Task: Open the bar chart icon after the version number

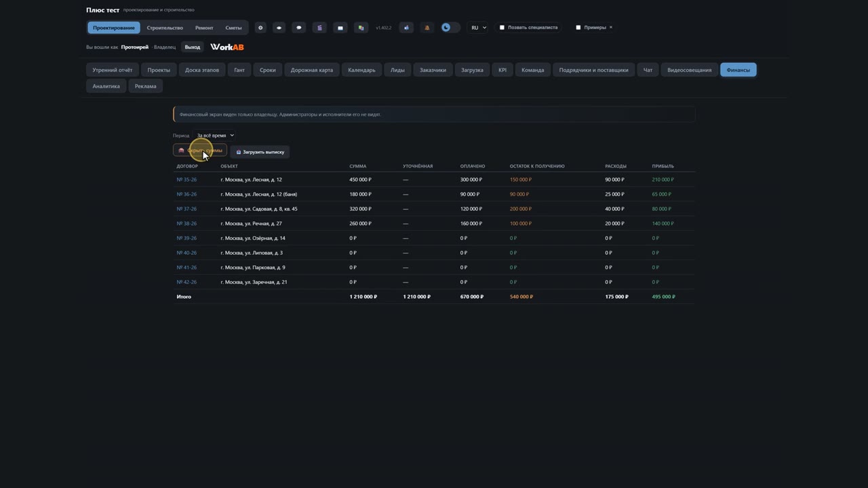Action: (406, 28)
